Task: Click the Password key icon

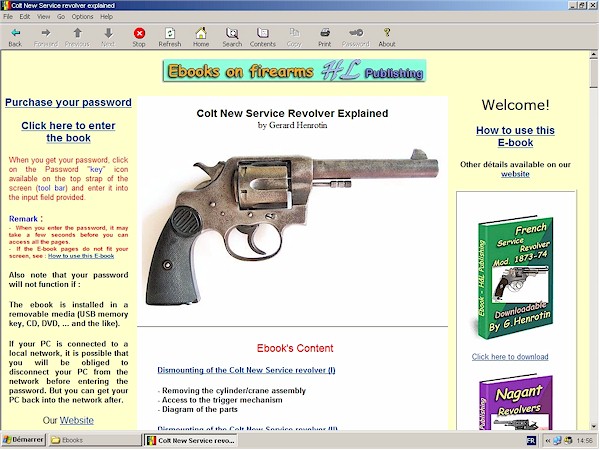Action: [x=356, y=33]
